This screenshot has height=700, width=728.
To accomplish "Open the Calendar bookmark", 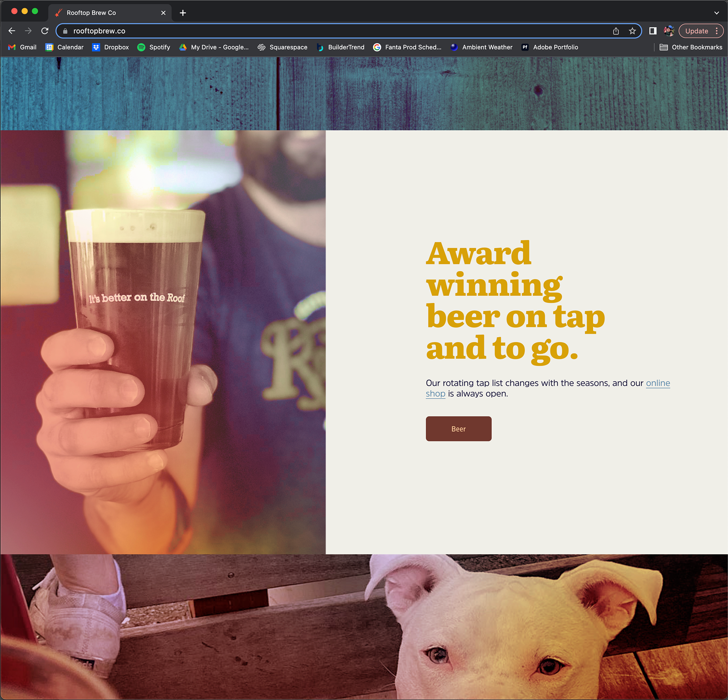I will click(x=64, y=47).
